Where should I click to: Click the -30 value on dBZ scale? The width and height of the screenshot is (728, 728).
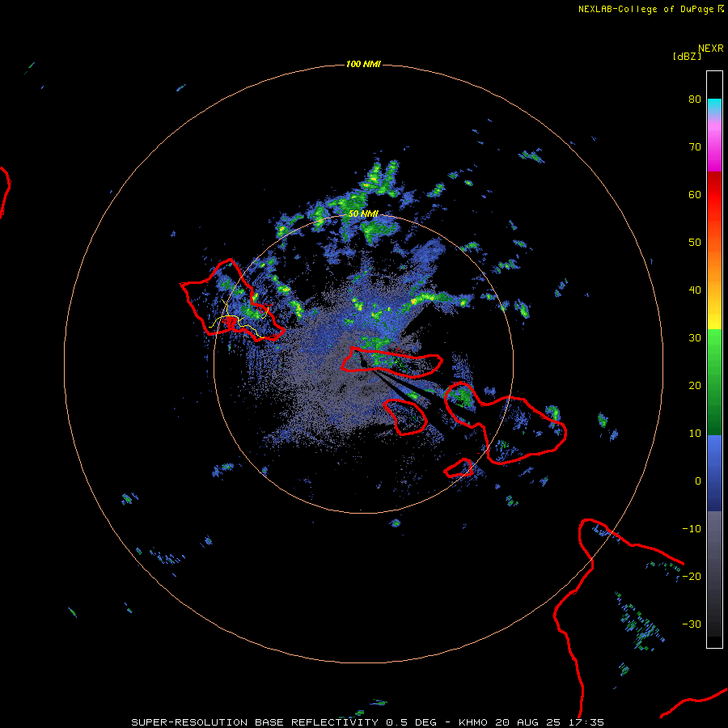[x=692, y=624]
